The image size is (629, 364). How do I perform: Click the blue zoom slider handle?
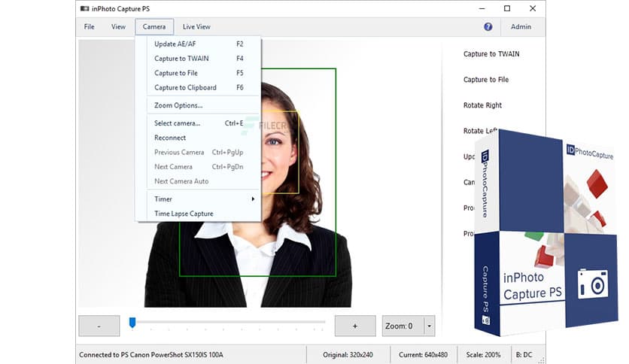click(132, 323)
